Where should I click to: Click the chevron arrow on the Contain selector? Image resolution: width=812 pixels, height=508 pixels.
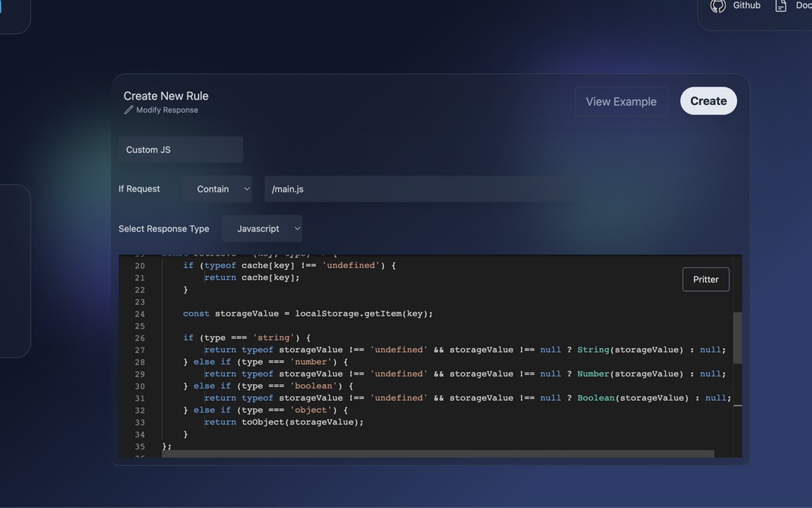coord(246,189)
